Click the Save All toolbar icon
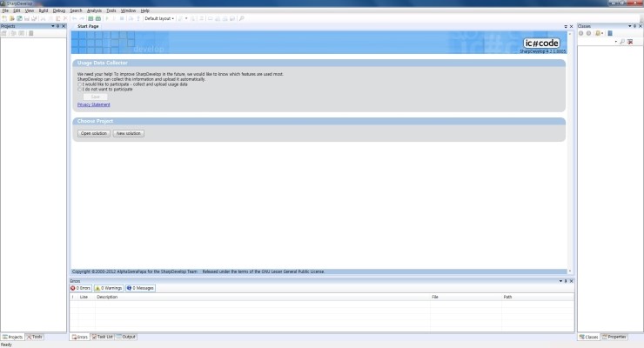This screenshot has width=644, height=348. [x=35, y=18]
